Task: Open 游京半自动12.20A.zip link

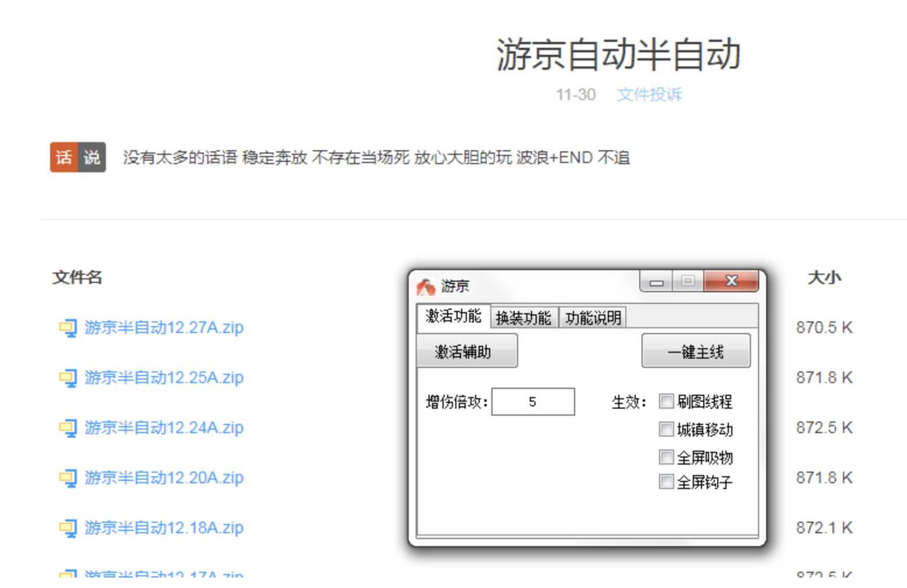Action: pyautogui.click(x=164, y=478)
